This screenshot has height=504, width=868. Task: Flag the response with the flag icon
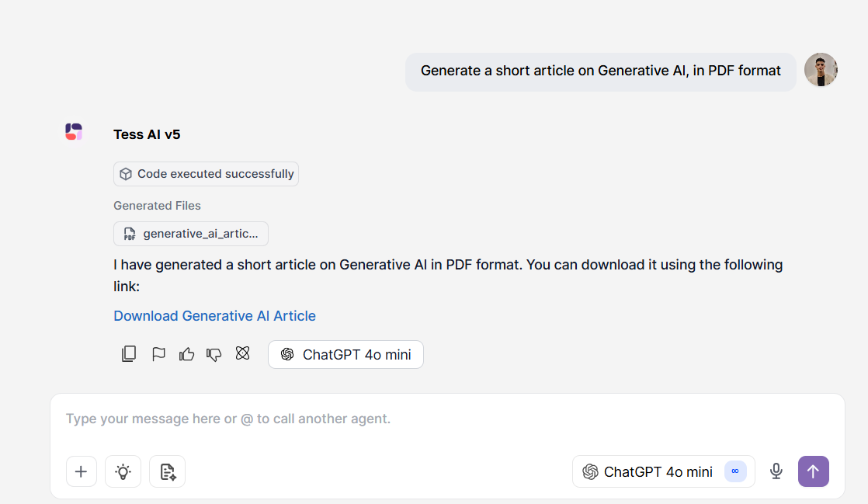point(158,354)
